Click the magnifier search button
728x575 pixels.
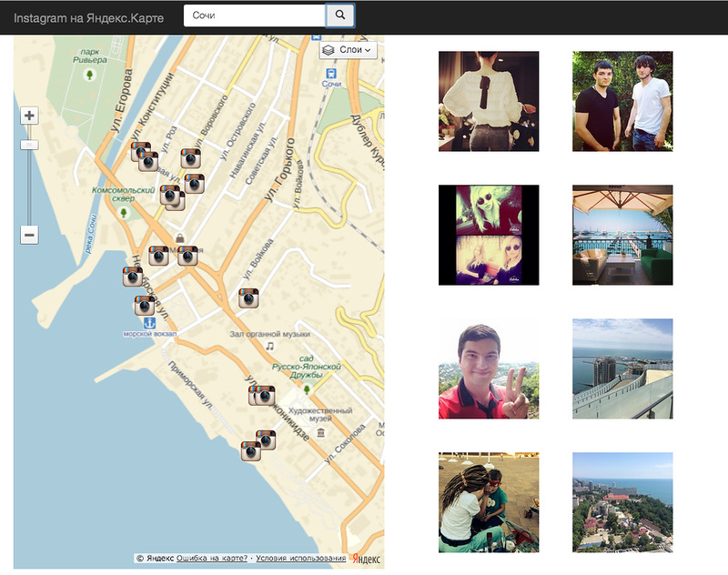(340, 15)
